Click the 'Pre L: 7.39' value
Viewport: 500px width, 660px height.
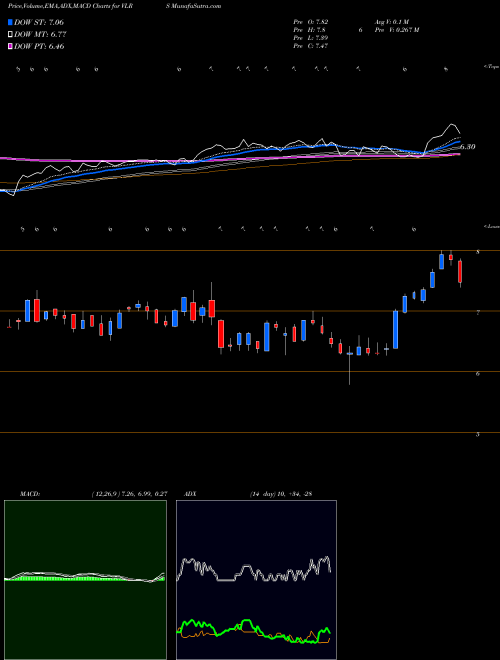pos(311,38)
